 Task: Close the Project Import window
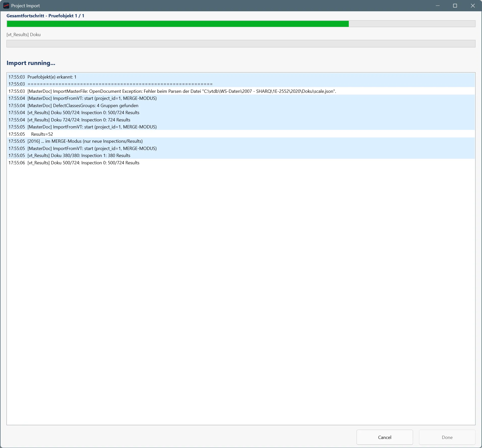pos(473,6)
